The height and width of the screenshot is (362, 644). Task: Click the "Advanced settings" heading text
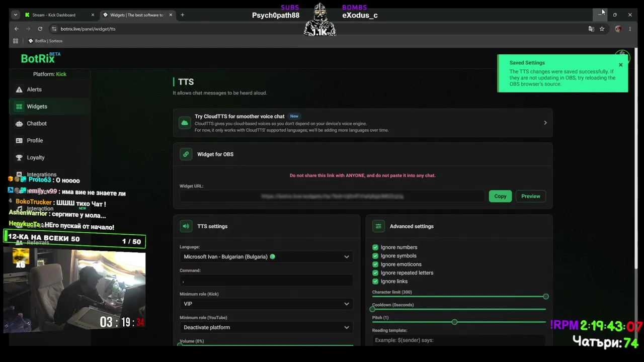point(412,226)
